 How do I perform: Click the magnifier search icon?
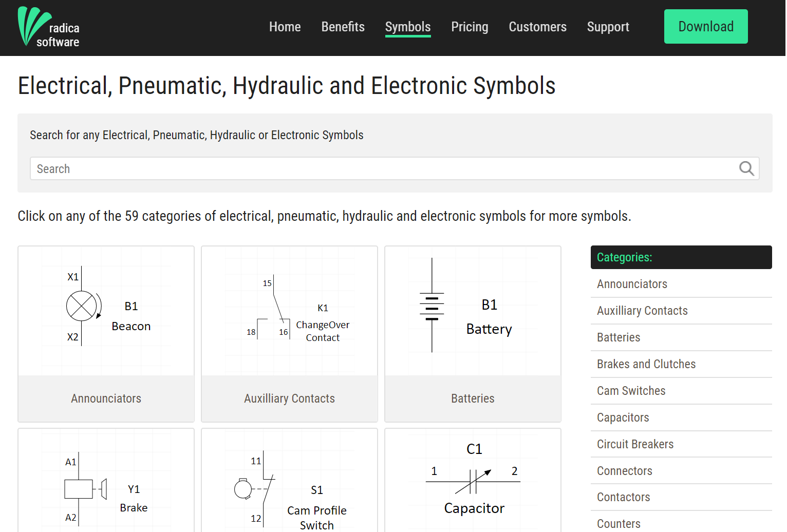[x=746, y=168]
